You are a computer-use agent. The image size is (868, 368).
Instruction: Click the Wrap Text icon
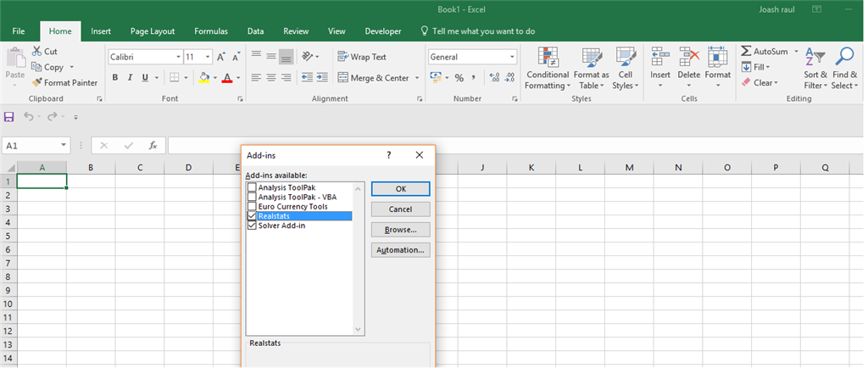click(343, 57)
